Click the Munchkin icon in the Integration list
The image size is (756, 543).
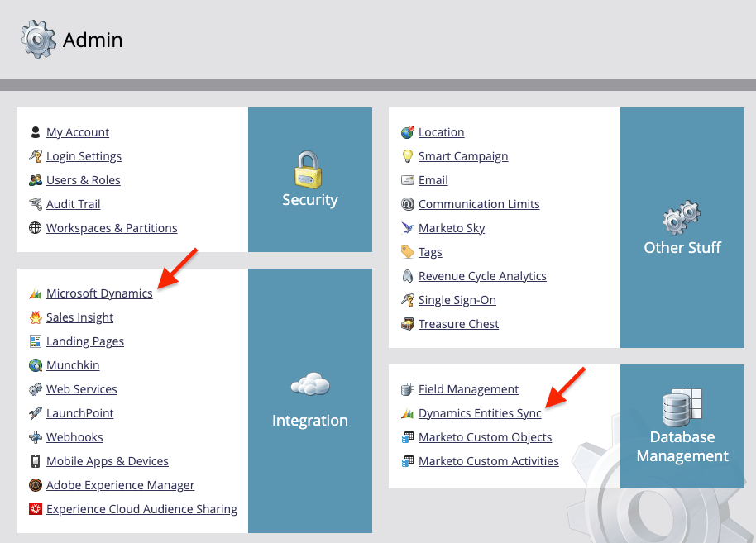click(35, 364)
